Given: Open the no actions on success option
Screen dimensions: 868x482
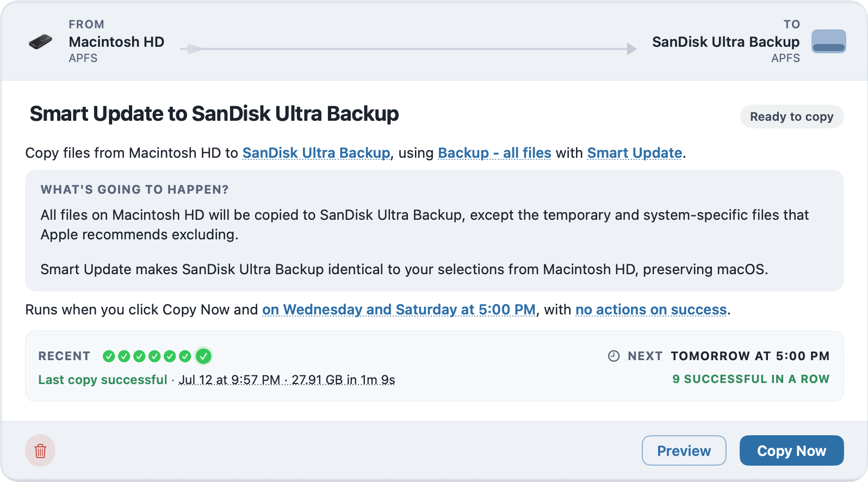Looking at the screenshot, I should tap(651, 310).
